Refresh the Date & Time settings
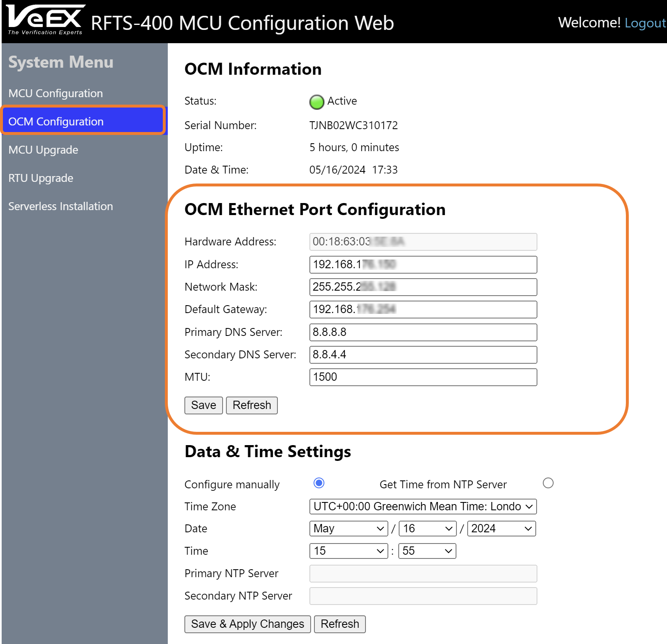 [x=340, y=624]
